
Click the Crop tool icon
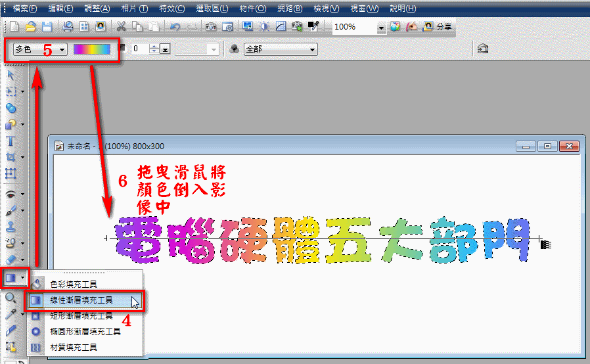click(11, 157)
